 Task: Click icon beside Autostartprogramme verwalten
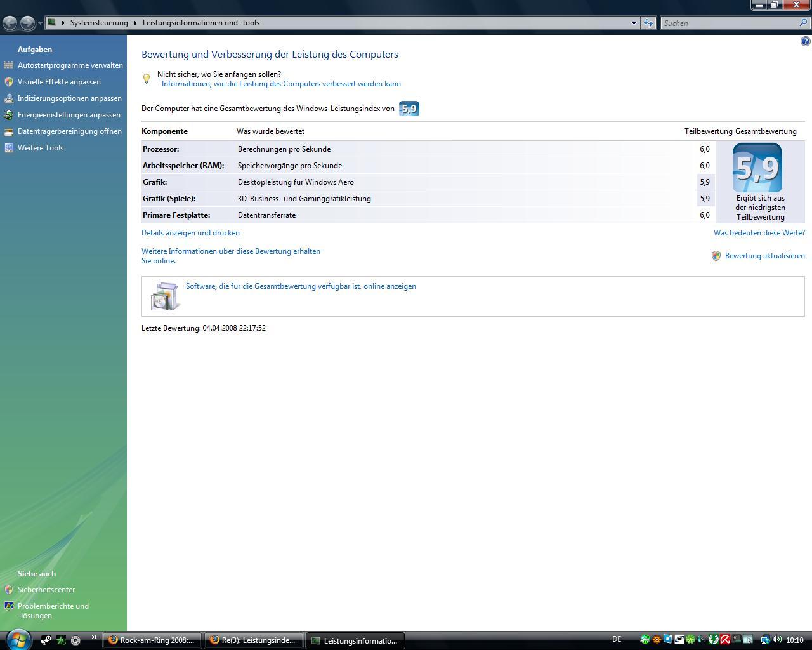[8, 65]
